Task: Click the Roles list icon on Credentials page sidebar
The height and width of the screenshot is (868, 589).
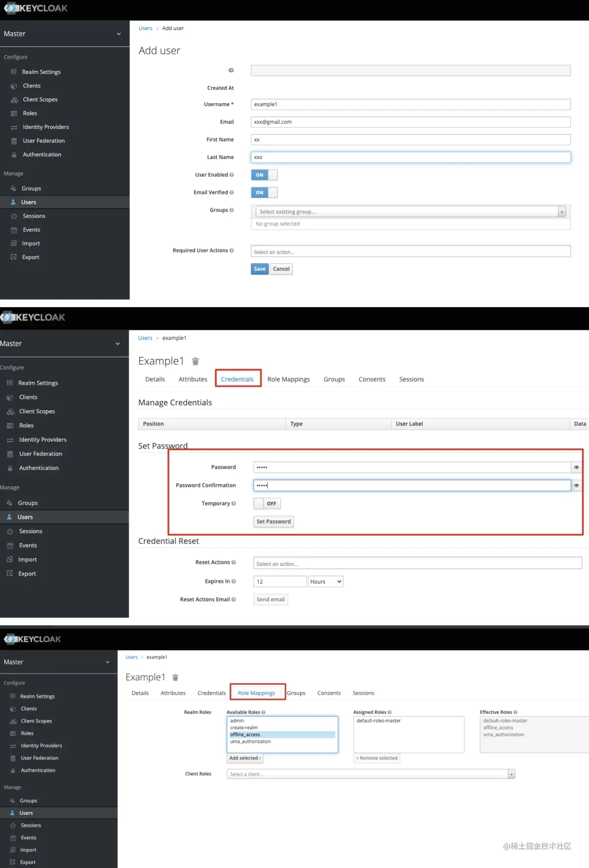Action: (10, 426)
